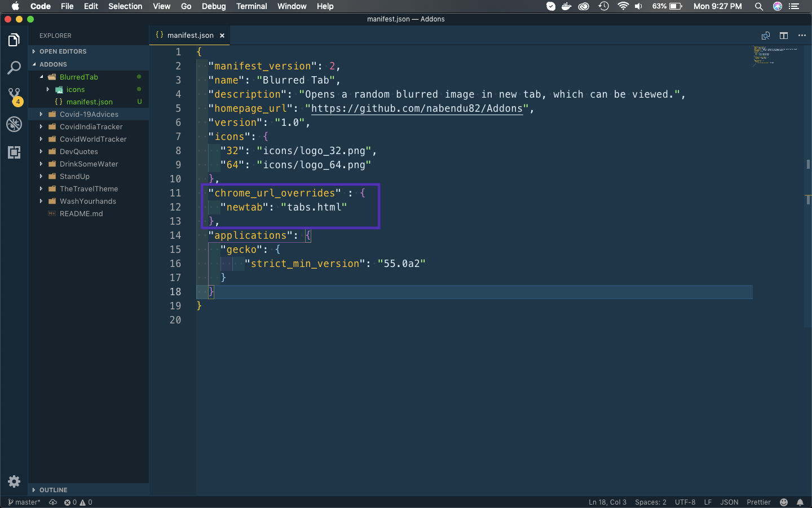Expand the icons folder

click(x=89, y=89)
